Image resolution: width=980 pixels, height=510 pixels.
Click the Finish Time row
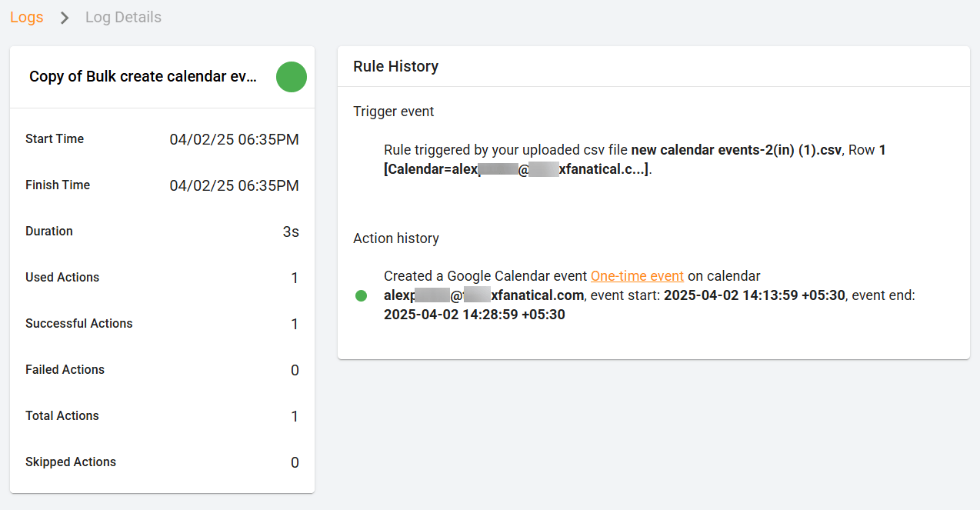pos(162,185)
